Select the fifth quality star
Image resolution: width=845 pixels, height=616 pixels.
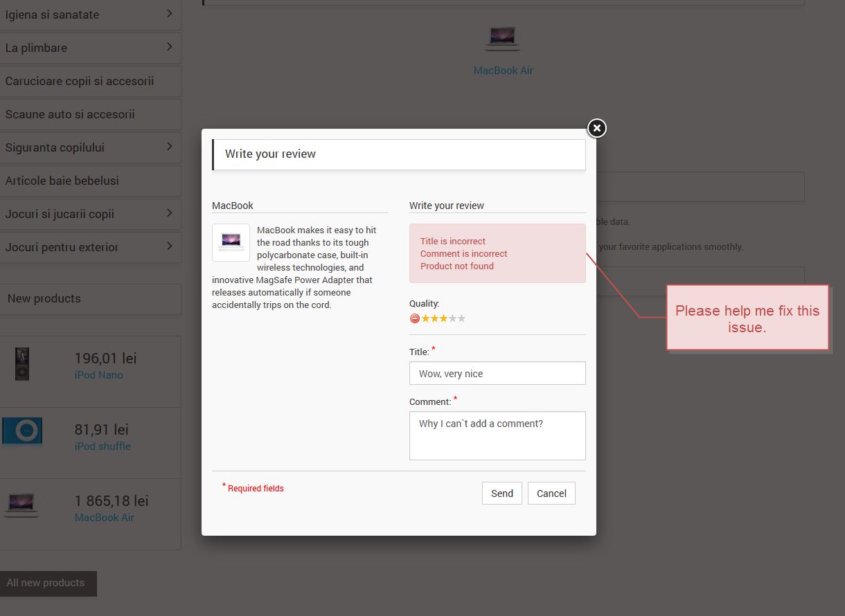[x=462, y=318]
